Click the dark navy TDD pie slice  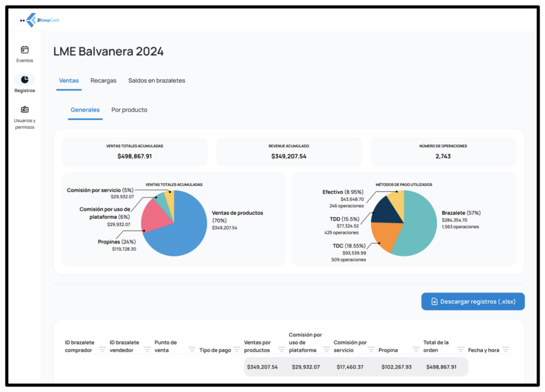click(385, 213)
